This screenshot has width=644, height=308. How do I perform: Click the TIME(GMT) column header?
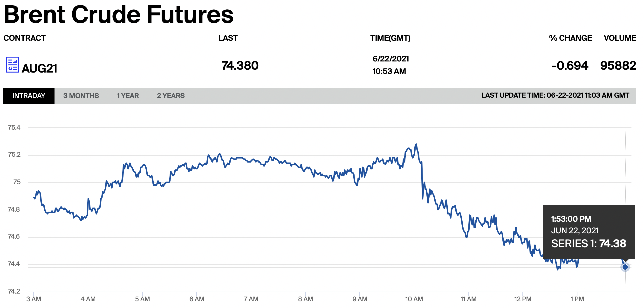(x=391, y=38)
